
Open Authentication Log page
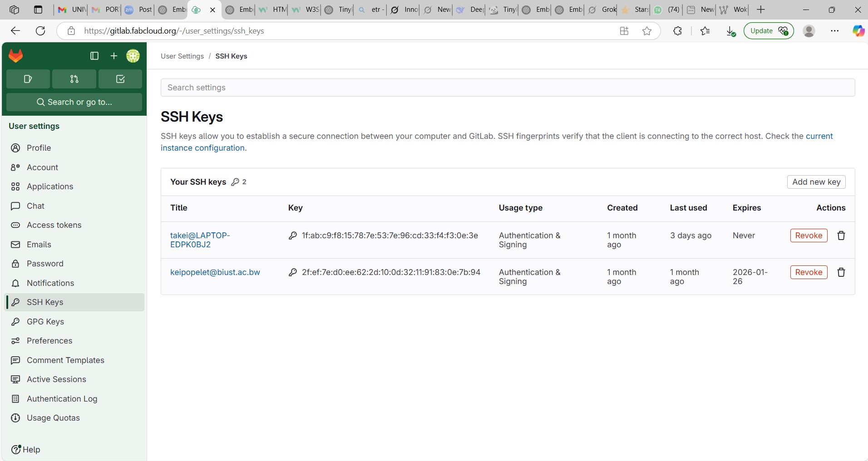pos(75,399)
